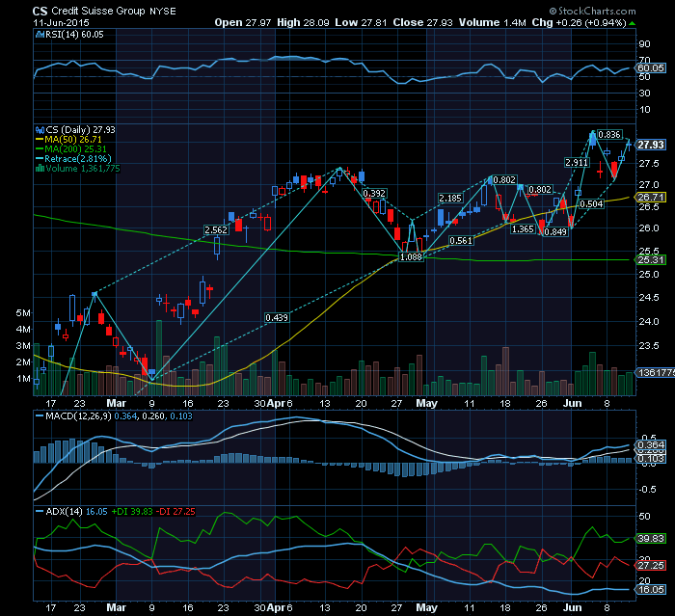
Task: Click the green up-arrow beside the Chg value
Action: tap(632, 23)
